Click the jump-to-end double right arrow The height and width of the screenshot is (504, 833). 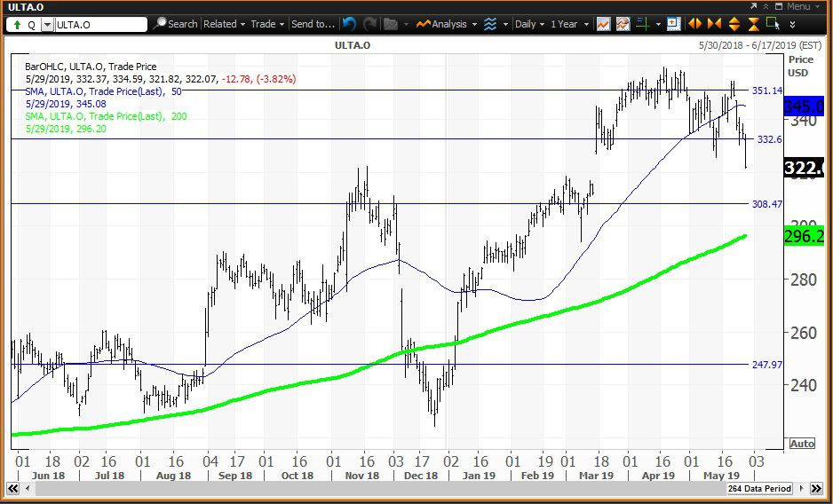816,488
